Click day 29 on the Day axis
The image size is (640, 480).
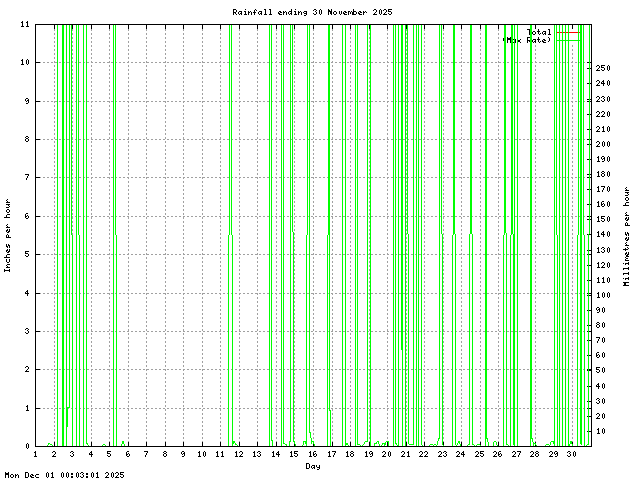point(553,454)
